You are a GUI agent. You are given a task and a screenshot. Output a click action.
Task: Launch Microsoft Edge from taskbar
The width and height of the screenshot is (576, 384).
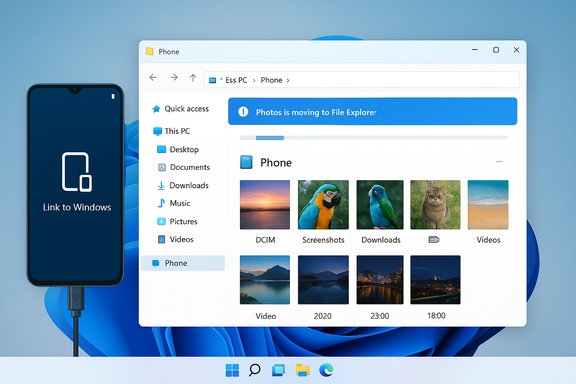(x=326, y=370)
